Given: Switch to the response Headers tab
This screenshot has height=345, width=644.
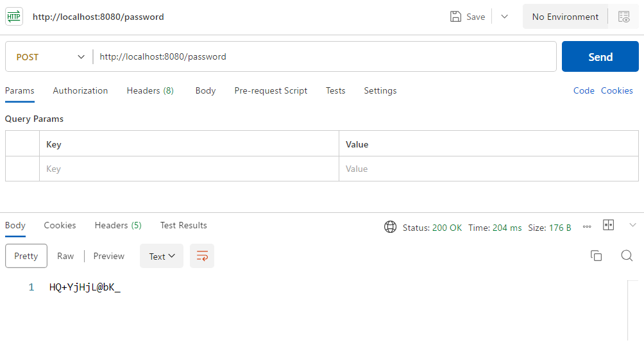Looking at the screenshot, I should [x=118, y=225].
